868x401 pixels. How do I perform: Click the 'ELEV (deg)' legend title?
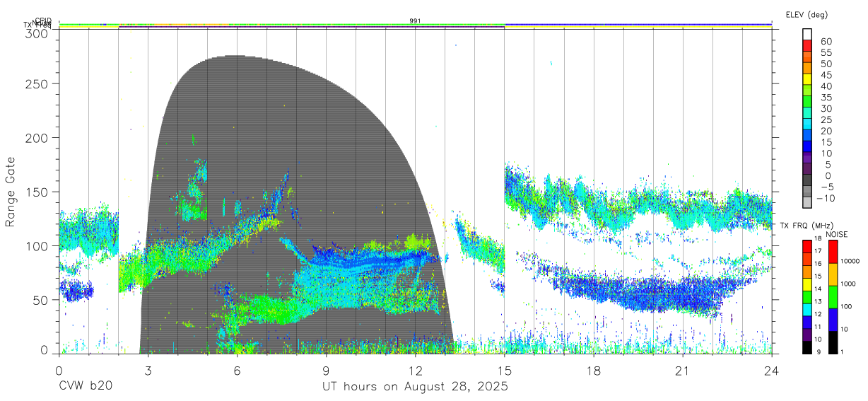pyautogui.click(x=807, y=15)
